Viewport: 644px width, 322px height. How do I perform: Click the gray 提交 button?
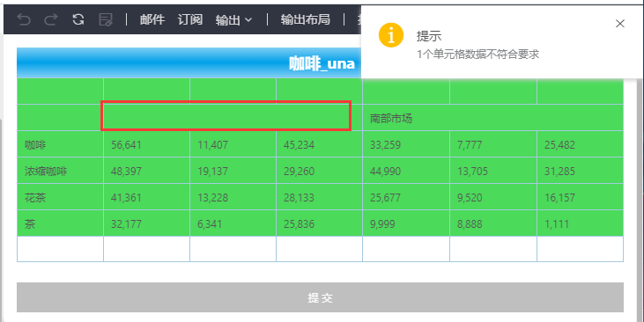tap(320, 297)
